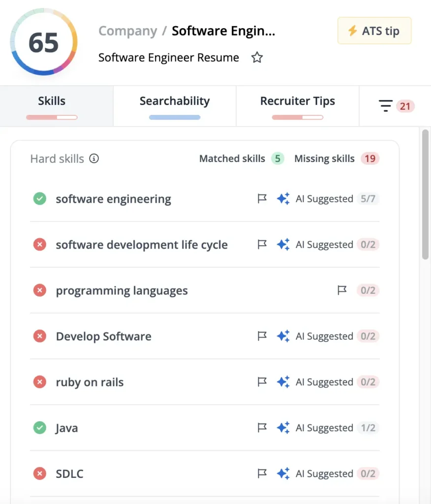The width and height of the screenshot is (431, 504).
Task: Click green check status for software engineering
Action: pos(40,199)
